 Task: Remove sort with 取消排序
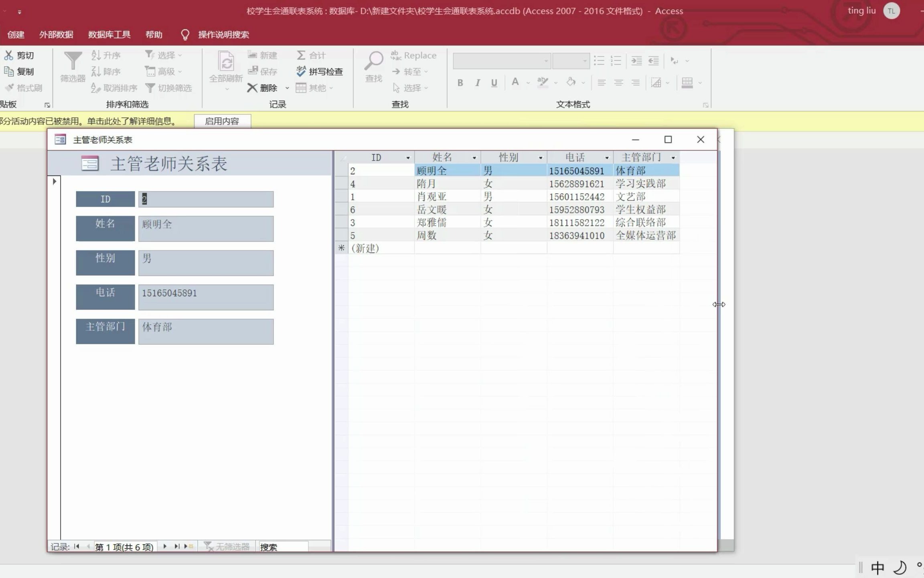click(x=114, y=88)
